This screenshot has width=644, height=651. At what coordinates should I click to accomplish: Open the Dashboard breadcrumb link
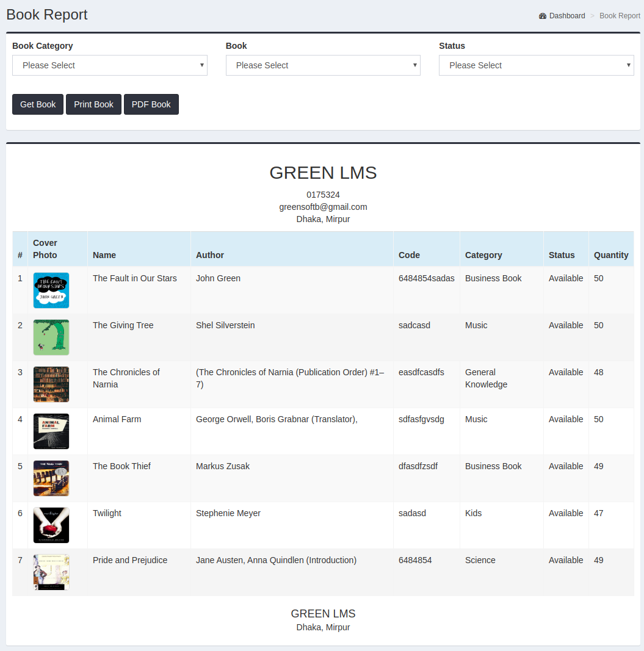(x=566, y=15)
